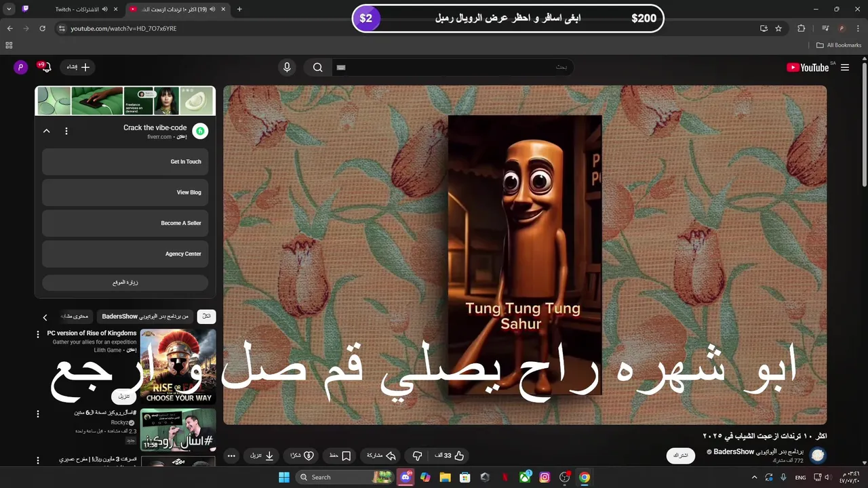Start voice search with the microphone icon
The width and height of the screenshot is (868, 488).
tap(287, 67)
